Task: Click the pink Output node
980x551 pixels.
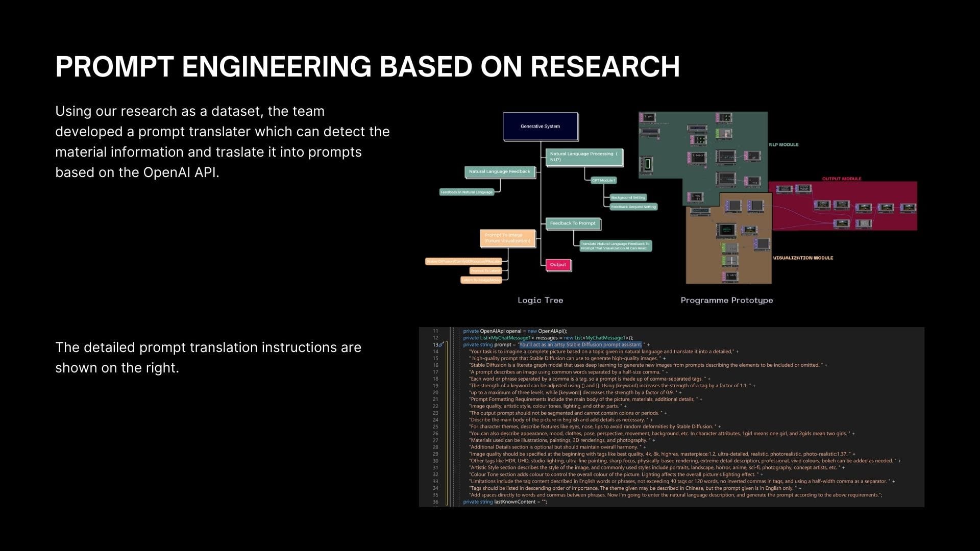Action: click(557, 265)
